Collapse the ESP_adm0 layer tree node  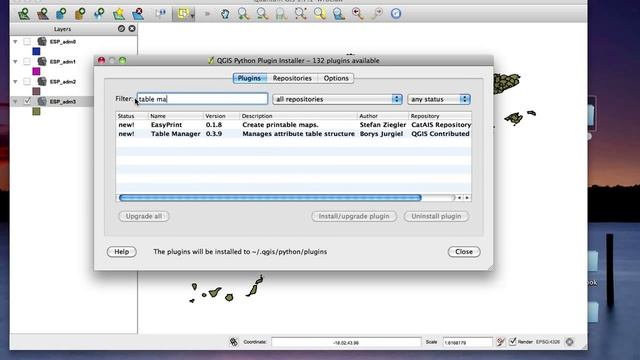click(x=15, y=42)
